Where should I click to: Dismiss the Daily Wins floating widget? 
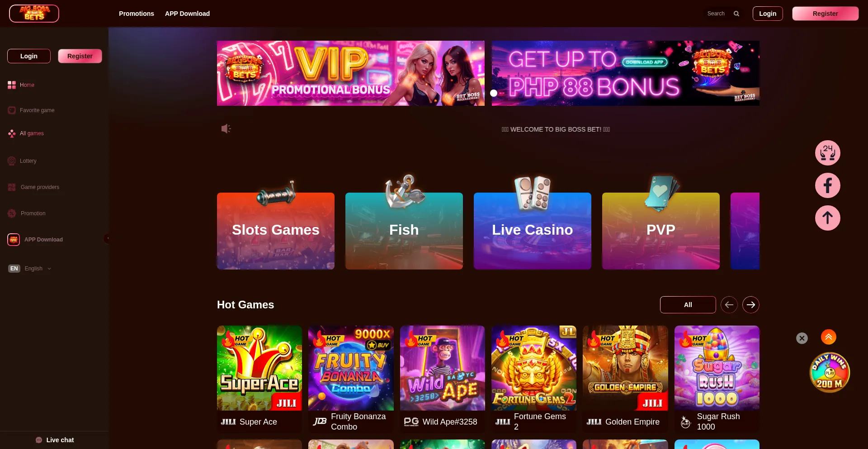pos(802,338)
